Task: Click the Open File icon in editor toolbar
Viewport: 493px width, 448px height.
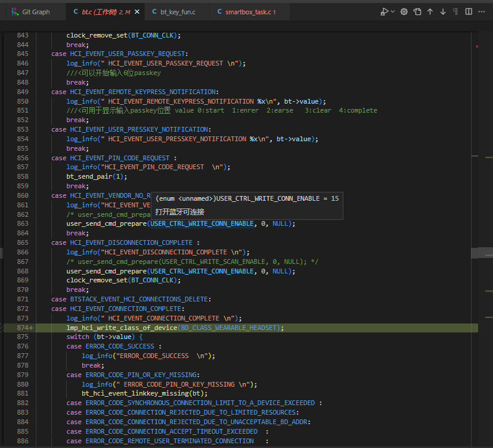Action: pyautogui.click(x=417, y=12)
